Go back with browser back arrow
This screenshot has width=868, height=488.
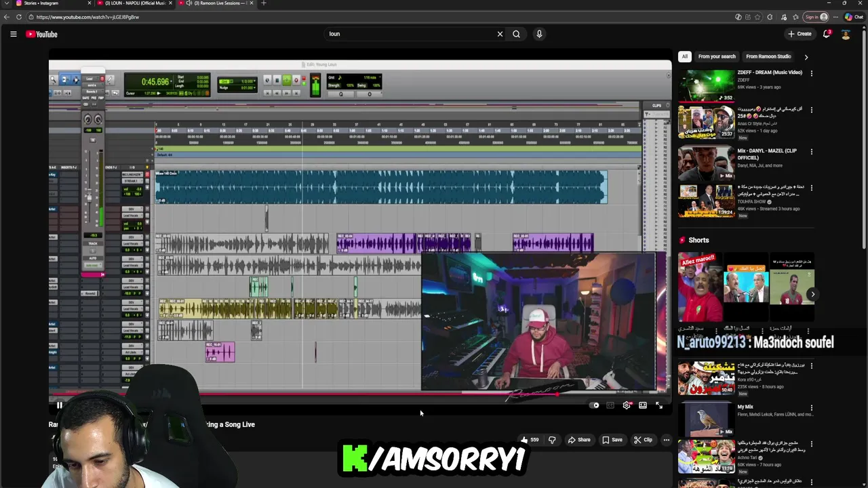(x=7, y=17)
